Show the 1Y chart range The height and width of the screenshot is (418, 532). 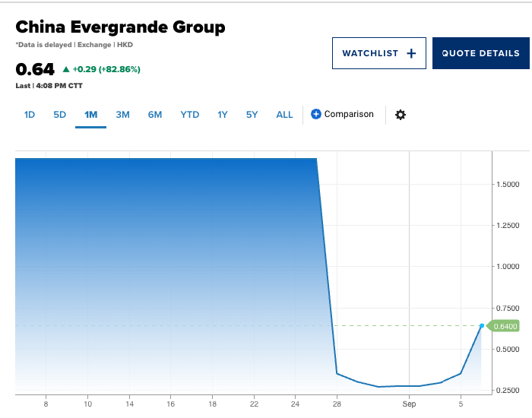pos(223,115)
